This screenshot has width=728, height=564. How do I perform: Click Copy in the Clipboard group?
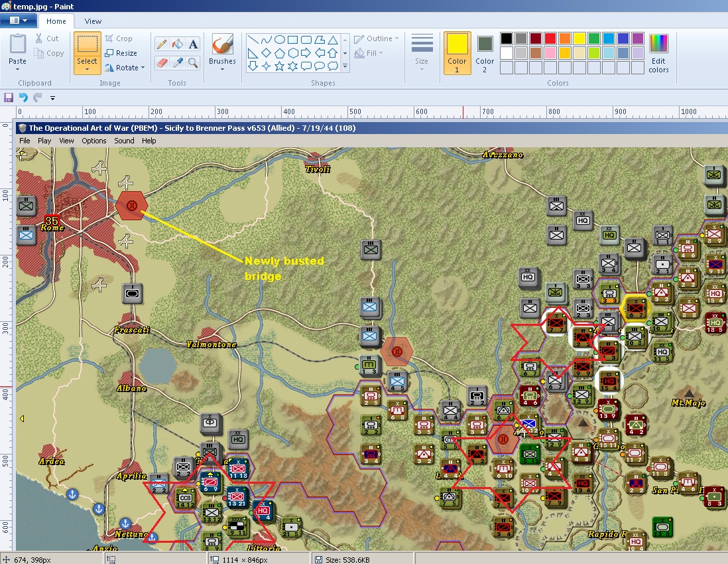(x=49, y=54)
